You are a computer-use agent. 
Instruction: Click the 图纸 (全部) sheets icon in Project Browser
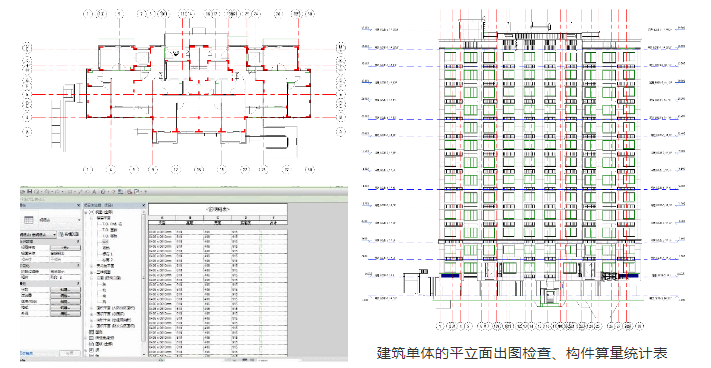pos(91,344)
